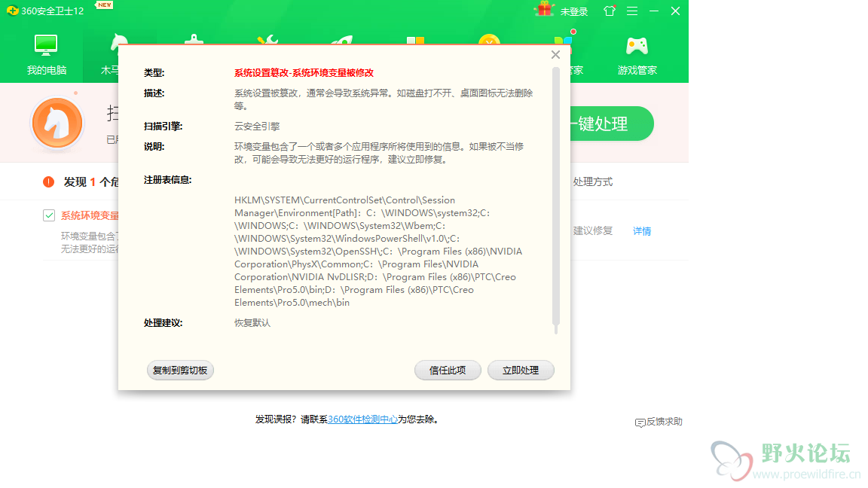Open the skin shirt icon

[610, 11]
